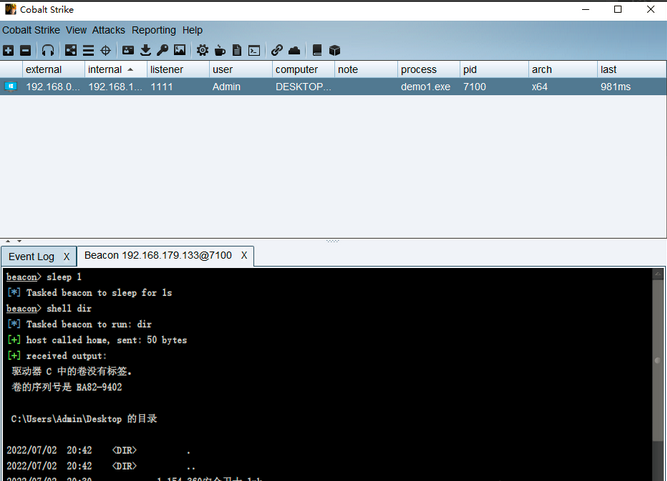This screenshot has height=481, width=667.
Task: Click the C:\Users\Admin\Desktop path line
Action: click(84, 418)
